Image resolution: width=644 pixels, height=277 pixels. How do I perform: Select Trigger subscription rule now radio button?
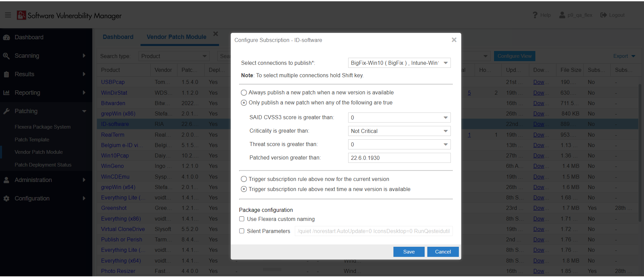coord(244,179)
